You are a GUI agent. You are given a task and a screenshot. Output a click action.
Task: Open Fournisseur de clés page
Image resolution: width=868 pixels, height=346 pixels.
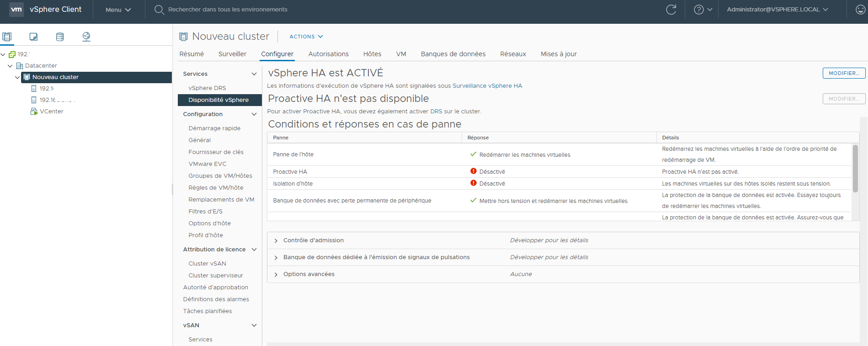pos(216,152)
